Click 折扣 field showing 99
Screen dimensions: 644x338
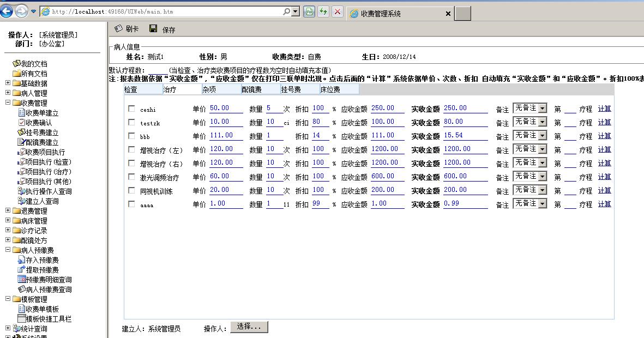(x=320, y=204)
